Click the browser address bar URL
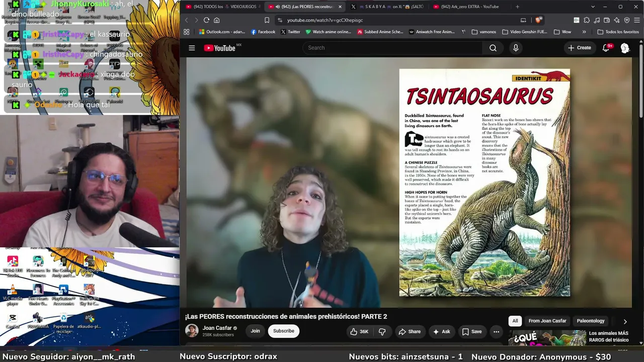The image size is (644, 362). [x=325, y=20]
